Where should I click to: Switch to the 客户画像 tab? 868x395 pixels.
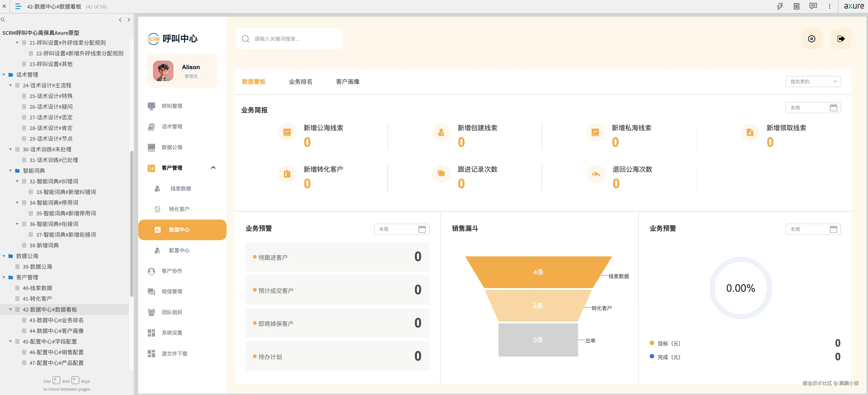(x=347, y=82)
